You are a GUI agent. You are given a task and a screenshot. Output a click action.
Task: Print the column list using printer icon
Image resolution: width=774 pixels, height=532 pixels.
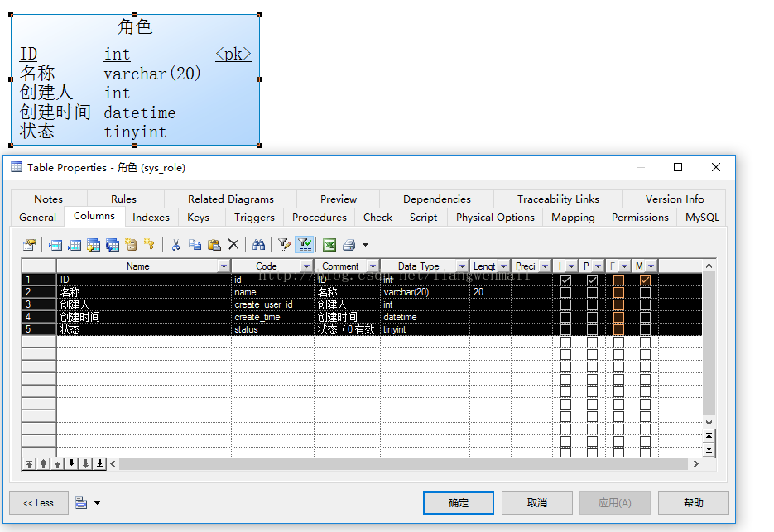coord(349,245)
